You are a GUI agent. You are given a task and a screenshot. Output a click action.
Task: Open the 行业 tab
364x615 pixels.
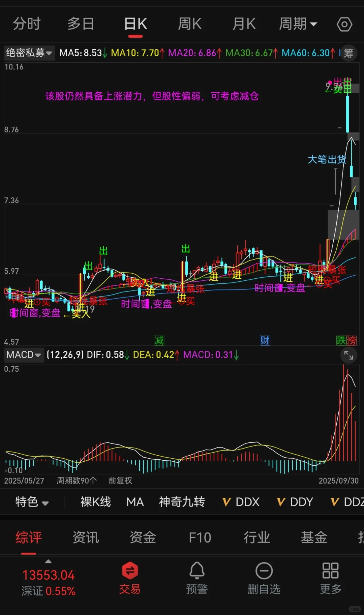[x=257, y=537]
